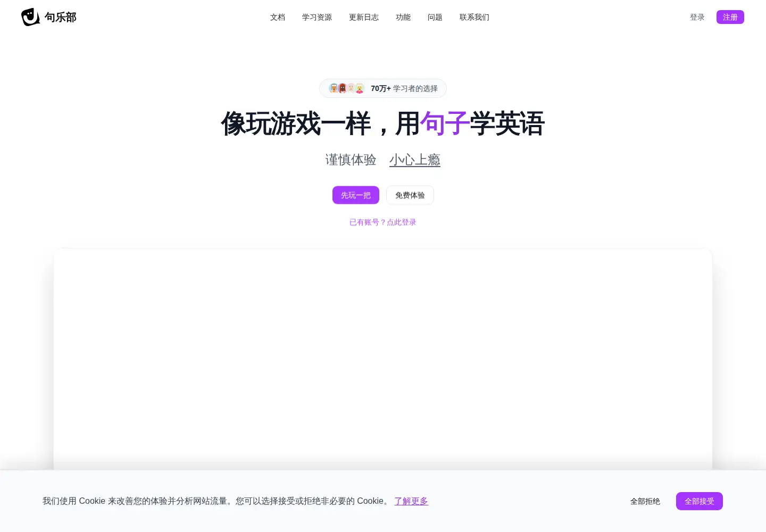Click the purple 句子 word in headline
Image resolution: width=766 pixels, height=532 pixels.
click(x=445, y=123)
